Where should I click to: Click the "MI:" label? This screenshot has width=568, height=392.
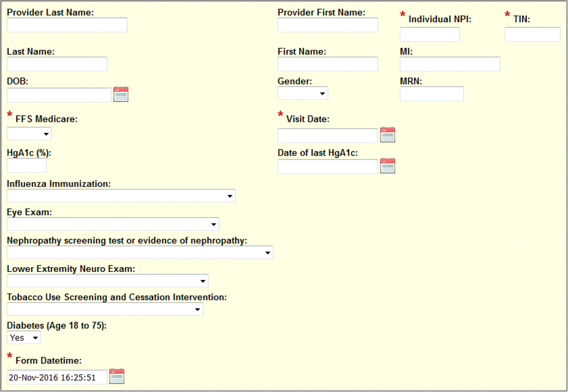406,52
